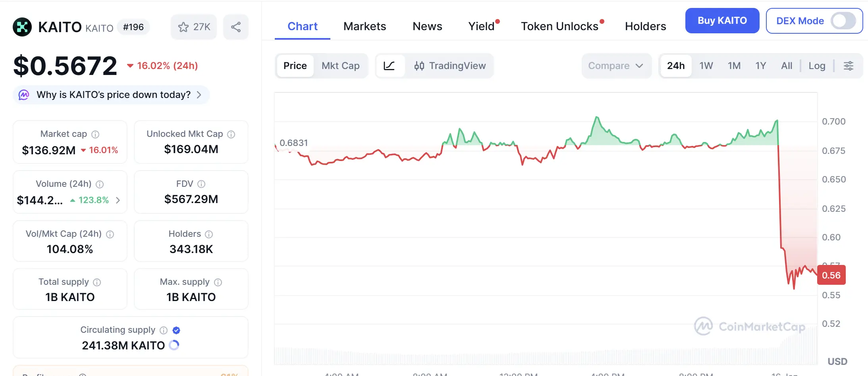Add KAITO to watchlist via star button
Screen dimensions: 868x376
pos(194,27)
